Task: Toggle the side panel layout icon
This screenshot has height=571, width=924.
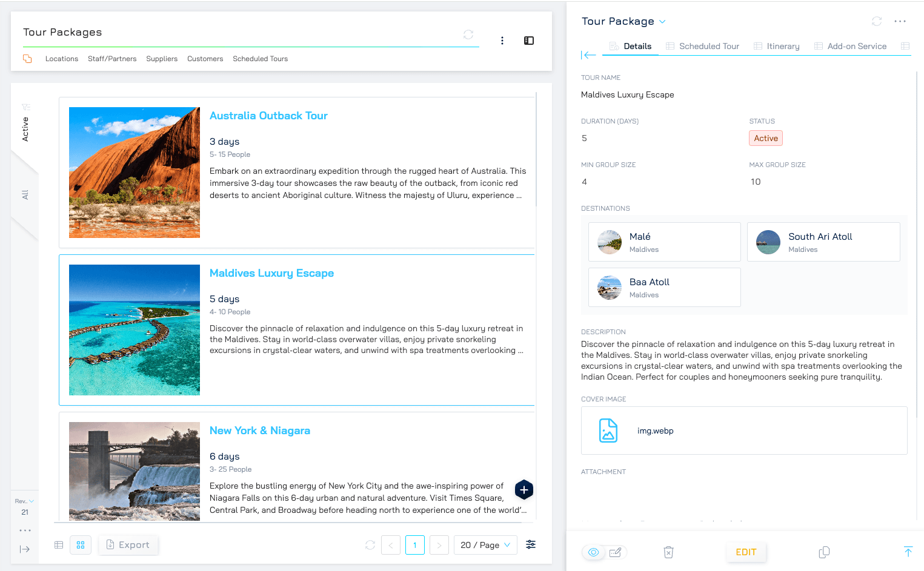Action: 529,41
